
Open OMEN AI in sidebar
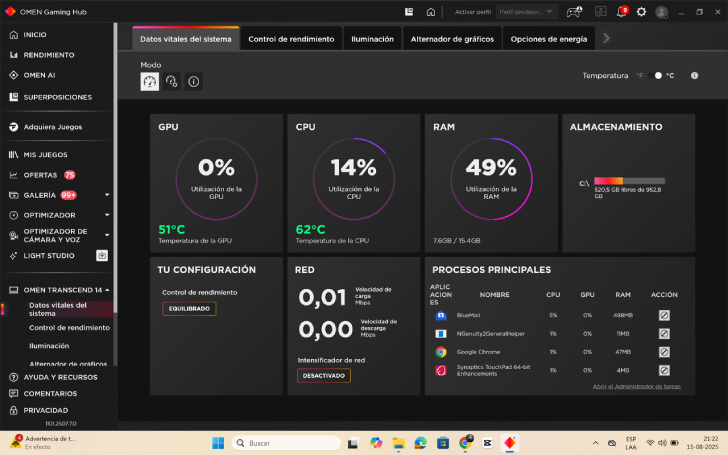39,75
